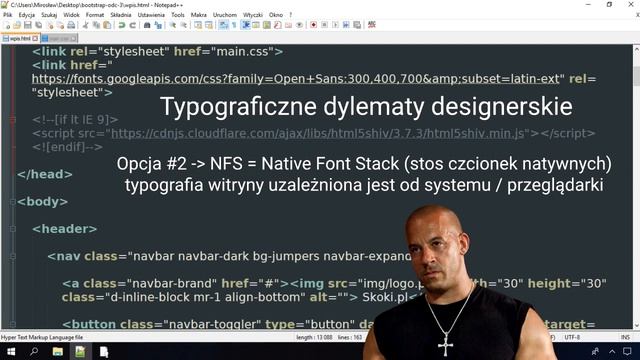Viewport: 640px width, 360px height.
Task: Click the </head> line in the editor
Action: coord(44,174)
